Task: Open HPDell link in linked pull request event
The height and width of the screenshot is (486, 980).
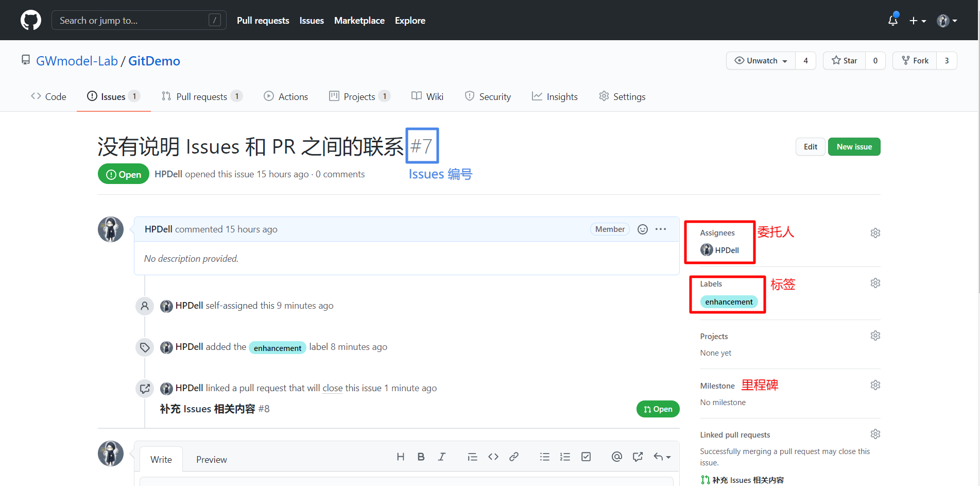Action: pyautogui.click(x=189, y=388)
